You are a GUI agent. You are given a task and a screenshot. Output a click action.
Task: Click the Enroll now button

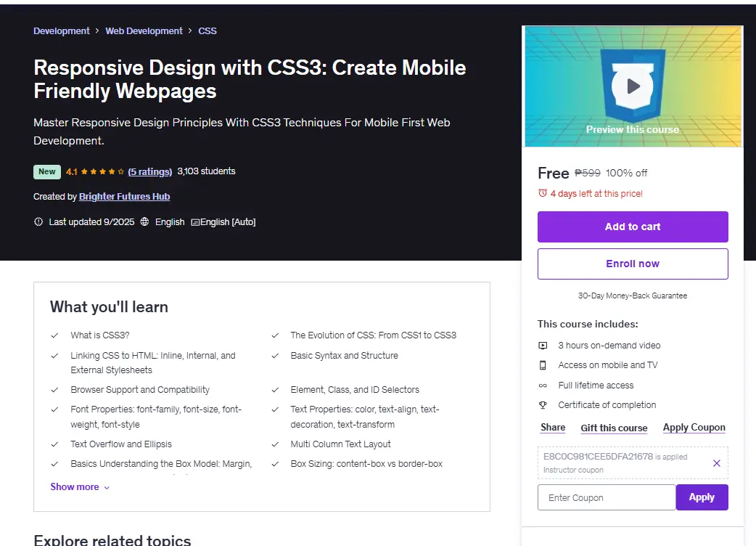[x=633, y=264]
